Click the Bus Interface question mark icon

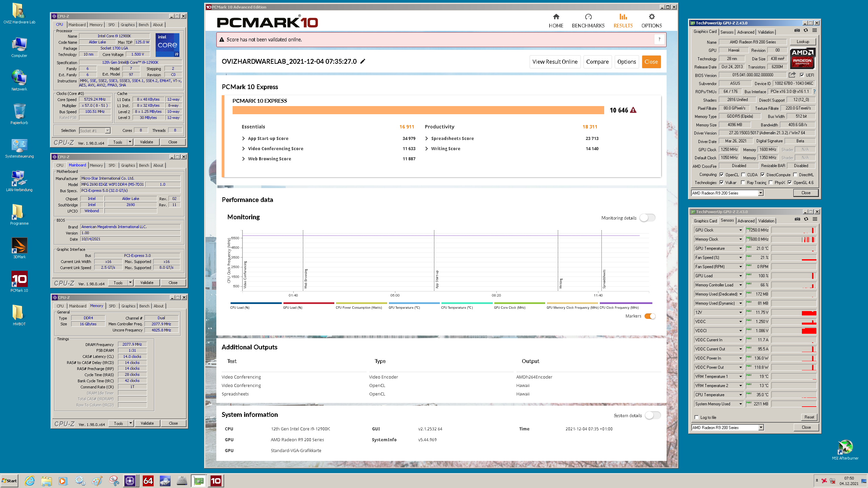point(814,91)
